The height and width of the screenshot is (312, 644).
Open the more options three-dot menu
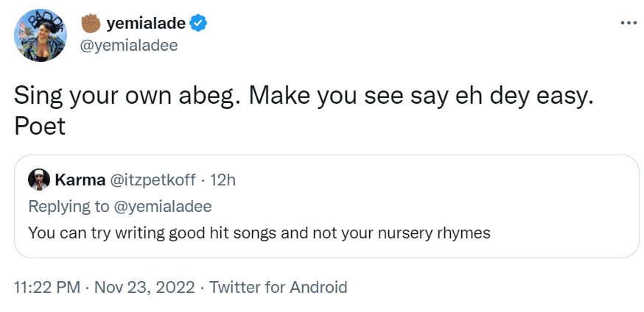coord(628,23)
